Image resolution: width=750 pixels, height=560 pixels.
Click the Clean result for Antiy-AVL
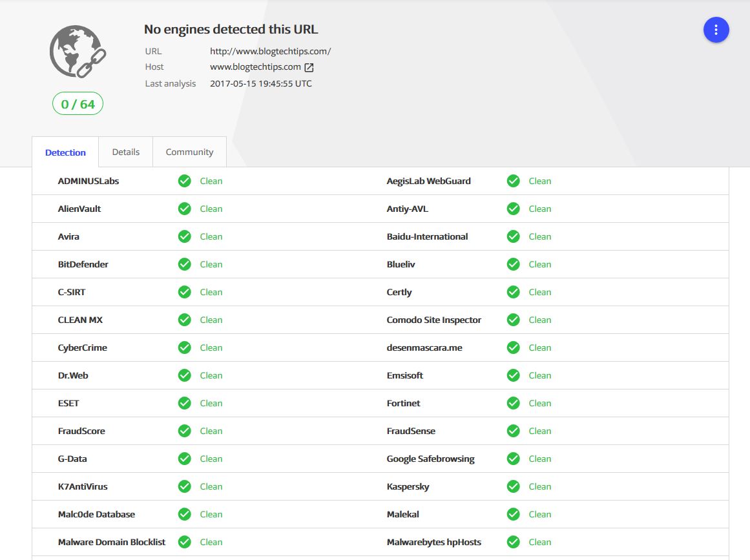click(539, 209)
